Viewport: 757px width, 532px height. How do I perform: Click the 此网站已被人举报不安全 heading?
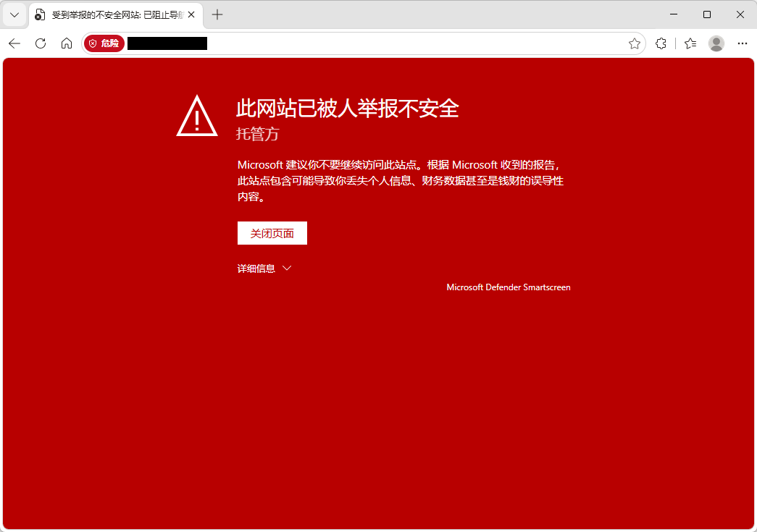click(x=347, y=108)
